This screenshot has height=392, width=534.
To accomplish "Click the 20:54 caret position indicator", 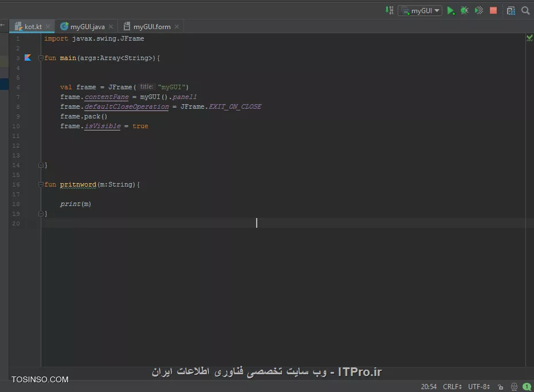I will [x=429, y=386].
